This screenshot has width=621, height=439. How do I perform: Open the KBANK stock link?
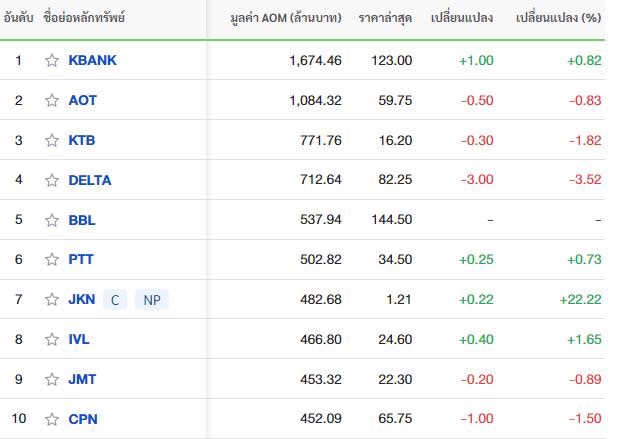pos(92,60)
